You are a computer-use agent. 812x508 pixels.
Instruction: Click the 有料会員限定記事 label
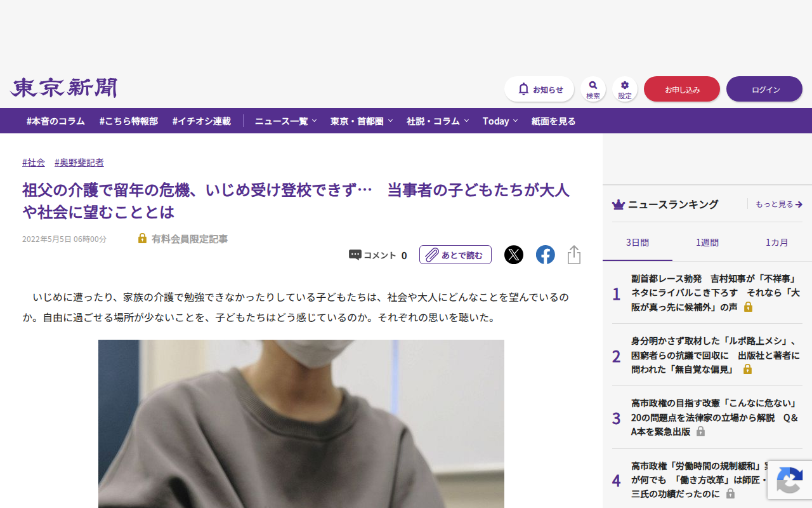tap(190, 239)
